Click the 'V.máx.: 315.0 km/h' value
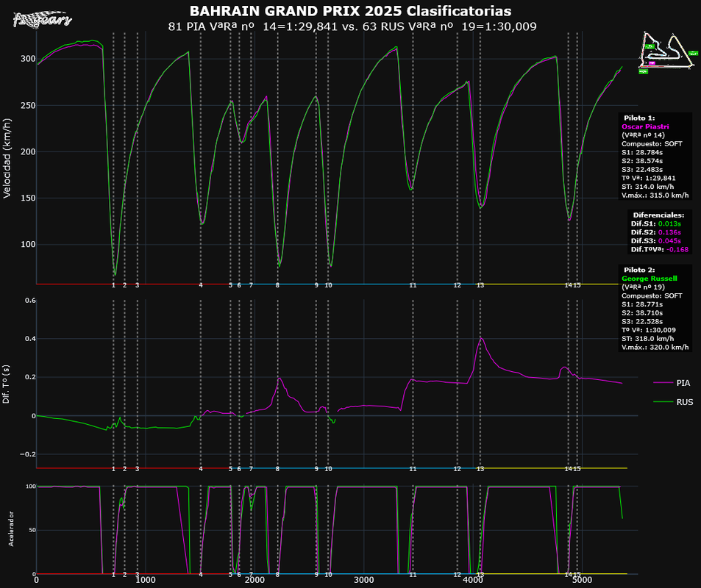Image resolution: width=701 pixels, height=588 pixels. pos(655,196)
